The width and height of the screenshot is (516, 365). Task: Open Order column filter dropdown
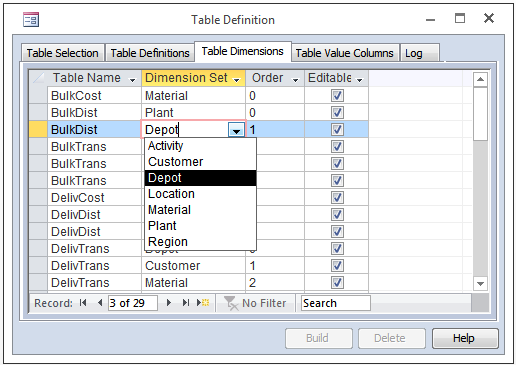click(295, 80)
